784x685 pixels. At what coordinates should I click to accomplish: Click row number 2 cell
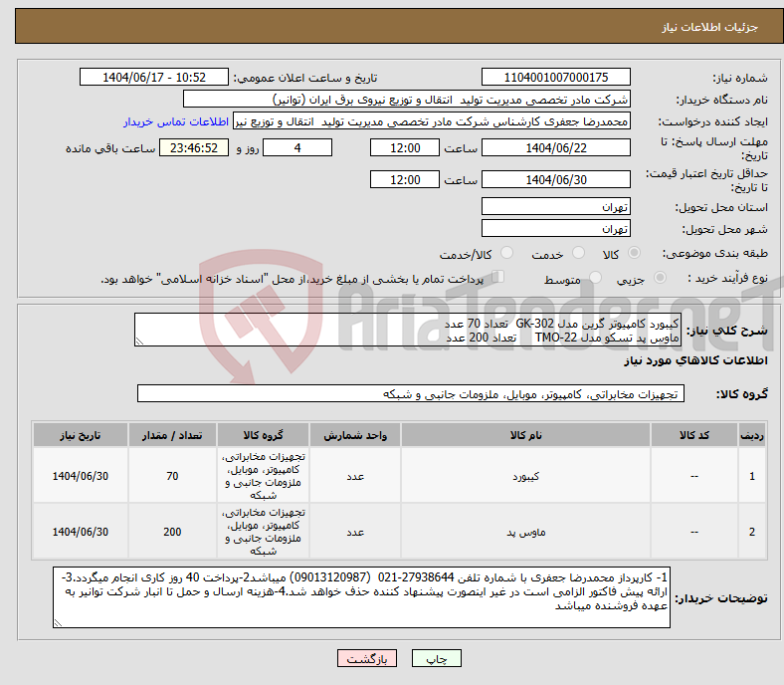752,532
